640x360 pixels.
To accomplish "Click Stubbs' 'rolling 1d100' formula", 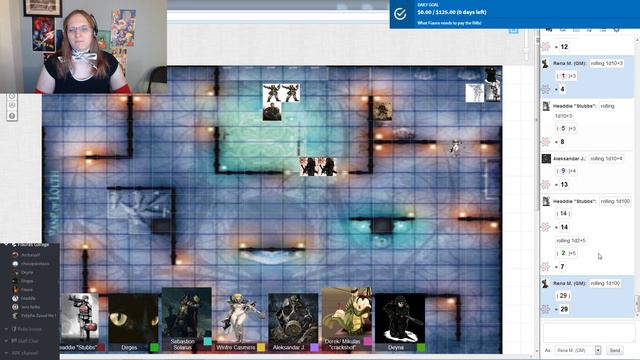I will 615,201.
